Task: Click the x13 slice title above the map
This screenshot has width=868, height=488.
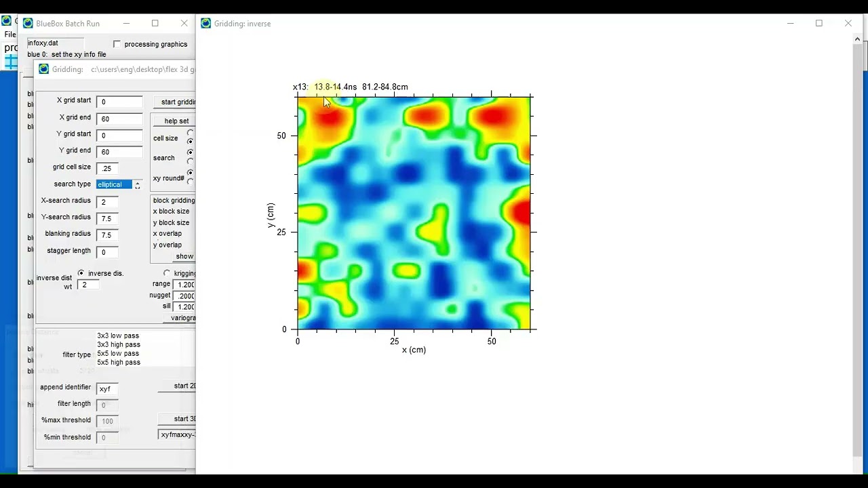Action: [x=351, y=87]
